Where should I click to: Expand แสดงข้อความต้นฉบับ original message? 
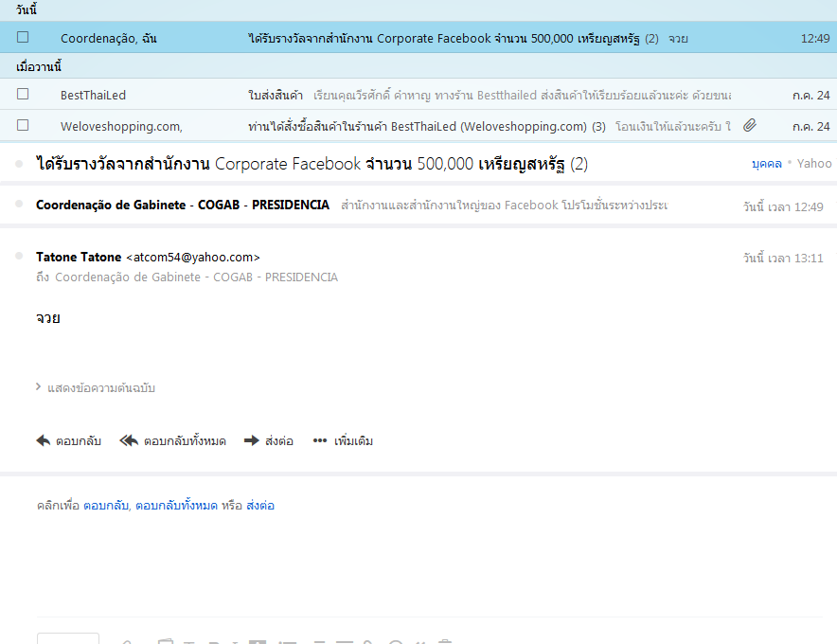click(96, 387)
